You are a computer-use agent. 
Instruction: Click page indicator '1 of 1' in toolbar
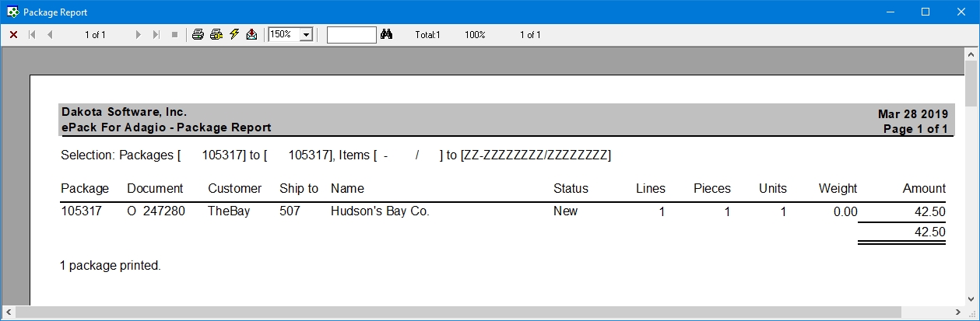95,35
